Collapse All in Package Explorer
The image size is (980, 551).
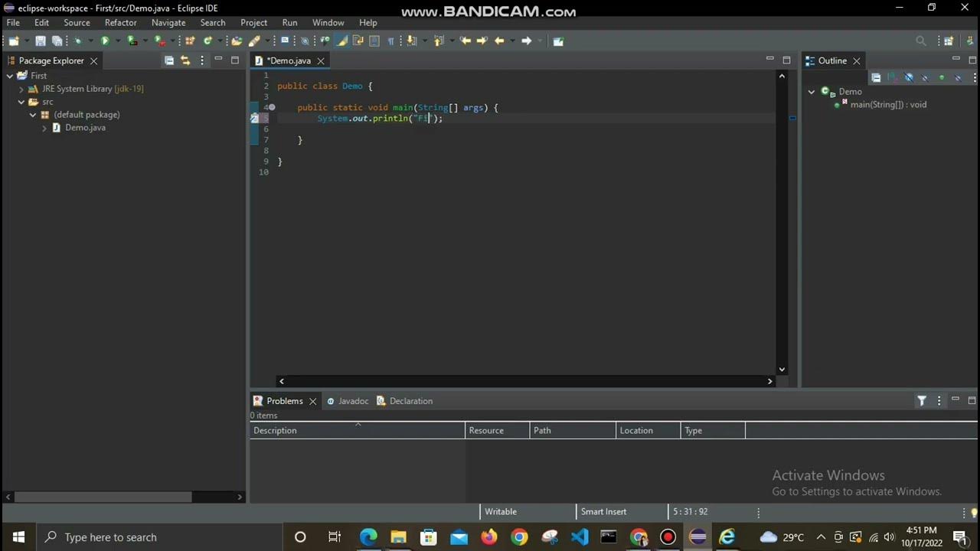pyautogui.click(x=169, y=60)
